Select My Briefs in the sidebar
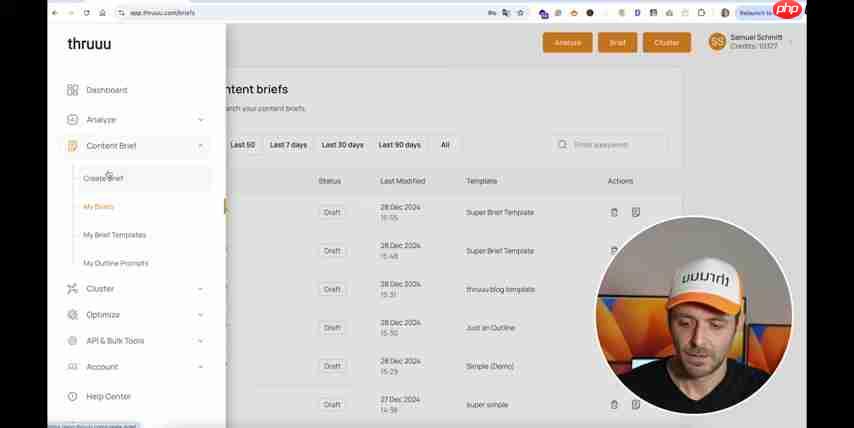This screenshot has width=854, height=428. click(x=99, y=206)
